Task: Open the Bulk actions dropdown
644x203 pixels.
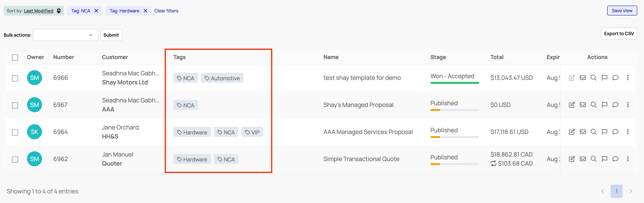Action: (65, 35)
